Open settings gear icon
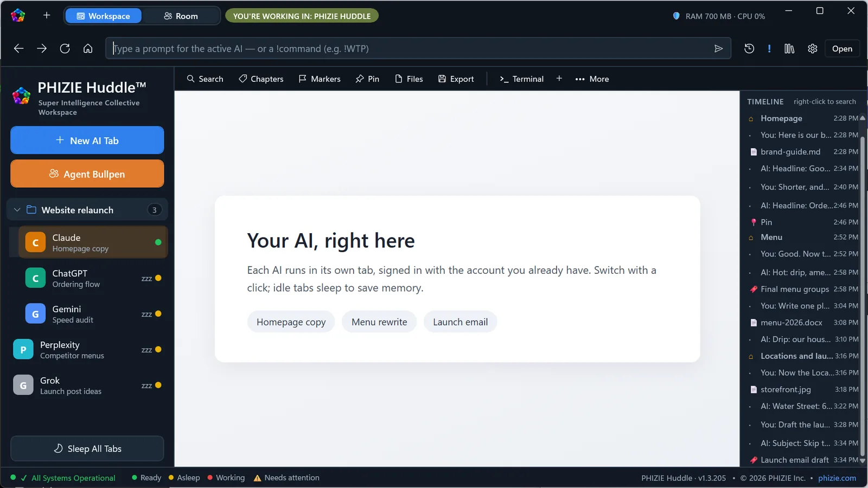Viewport: 868px width, 488px height. click(x=812, y=48)
